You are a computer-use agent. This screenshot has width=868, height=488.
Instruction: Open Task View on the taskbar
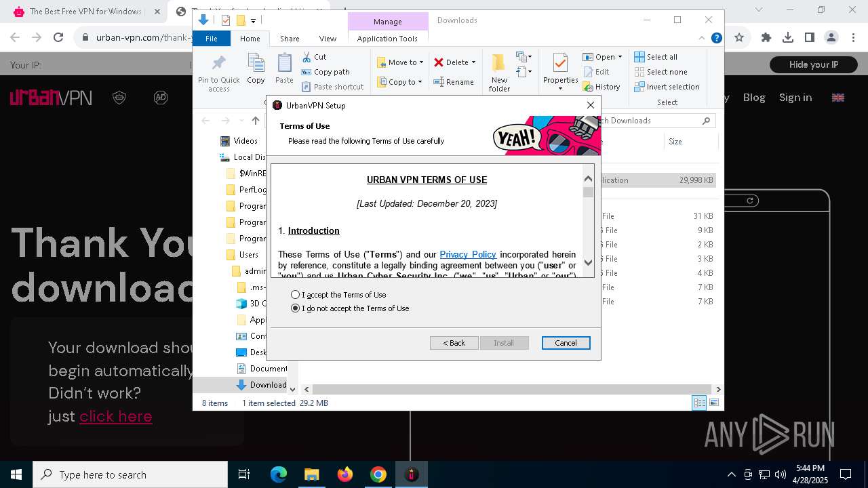tap(244, 474)
